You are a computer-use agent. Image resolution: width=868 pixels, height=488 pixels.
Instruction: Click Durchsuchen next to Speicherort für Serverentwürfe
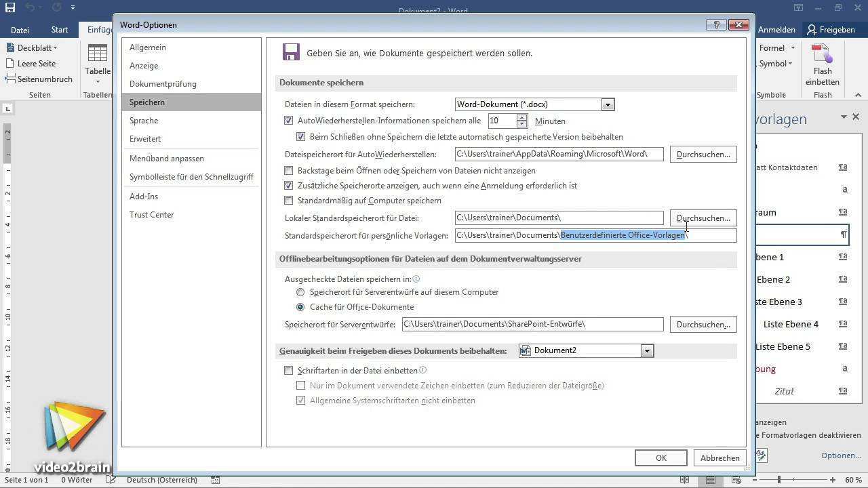point(703,325)
